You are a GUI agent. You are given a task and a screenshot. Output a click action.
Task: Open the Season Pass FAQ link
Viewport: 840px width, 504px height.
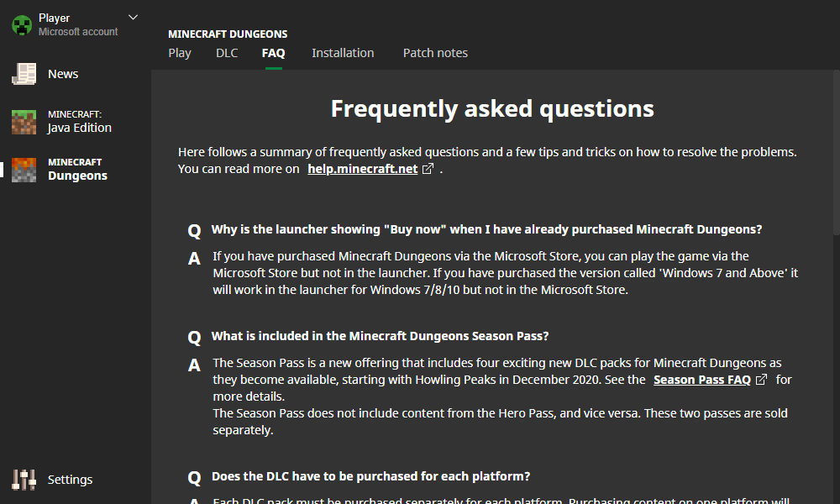(701, 380)
